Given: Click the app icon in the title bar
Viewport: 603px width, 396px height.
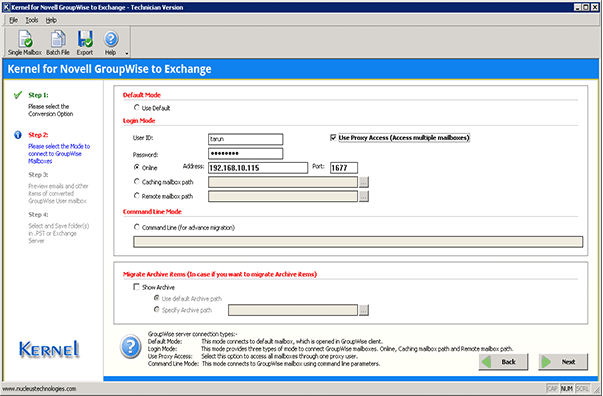Looking at the screenshot, I should (x=7, y=7).
